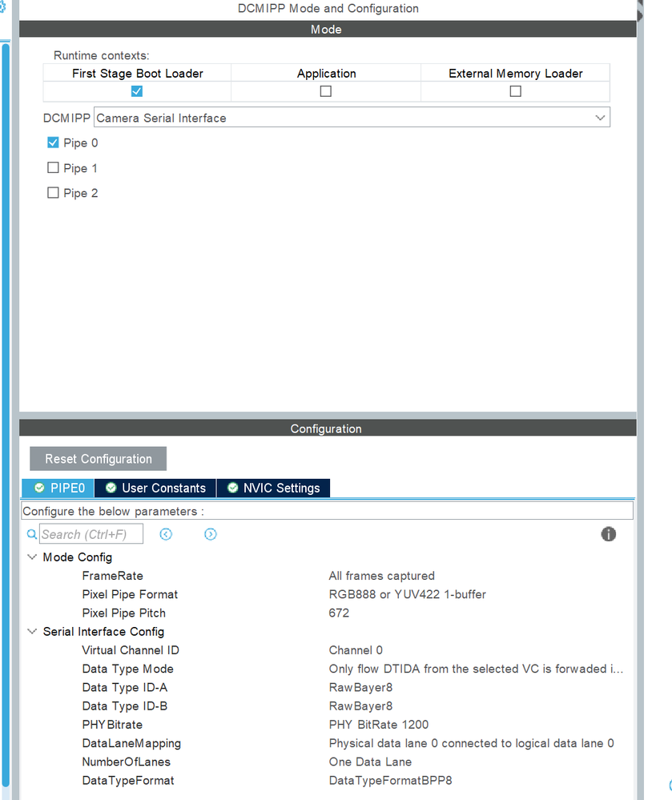This screenshot has height=800, width=672.
Task: Click the 'PHY BitRate 1200' value
Action: (379, 725)
